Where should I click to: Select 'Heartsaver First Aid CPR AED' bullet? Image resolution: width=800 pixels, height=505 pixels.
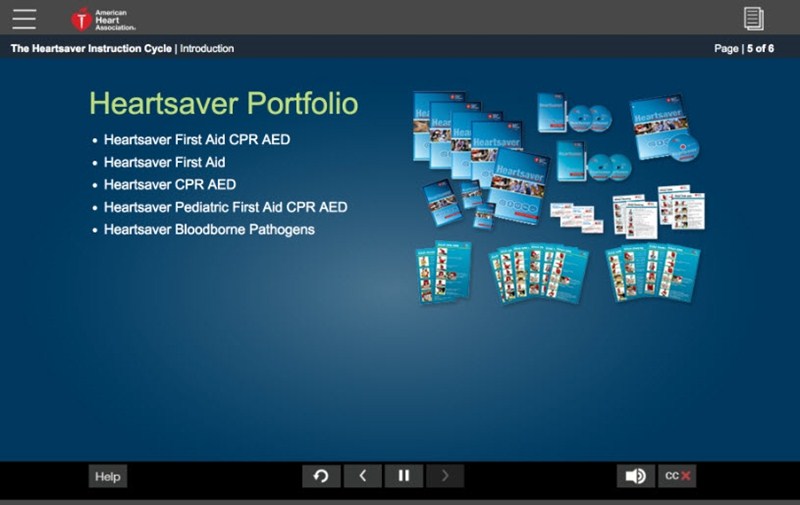[197, 140]
